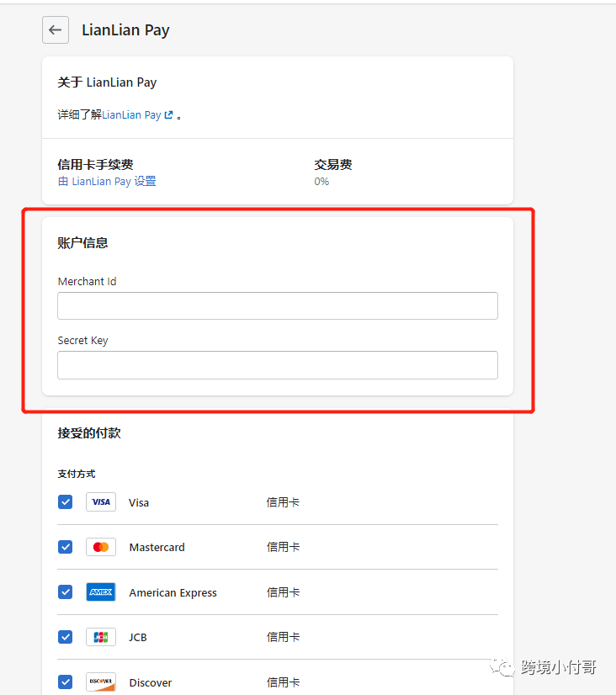Image resolution: width=616 pixels, height=695 pixels.
Task: Click '信用卡' type in the Visa row
Action: (283, 502)
